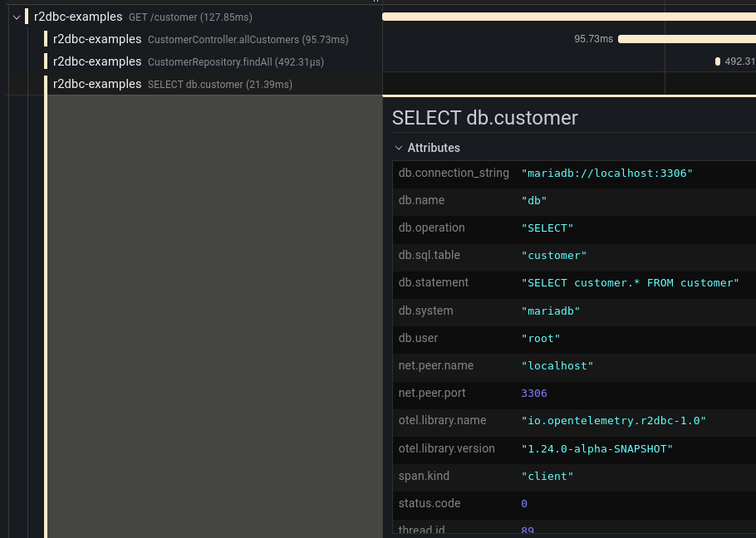Collapse the GET /customer root span chevron

tap(16, 17)
